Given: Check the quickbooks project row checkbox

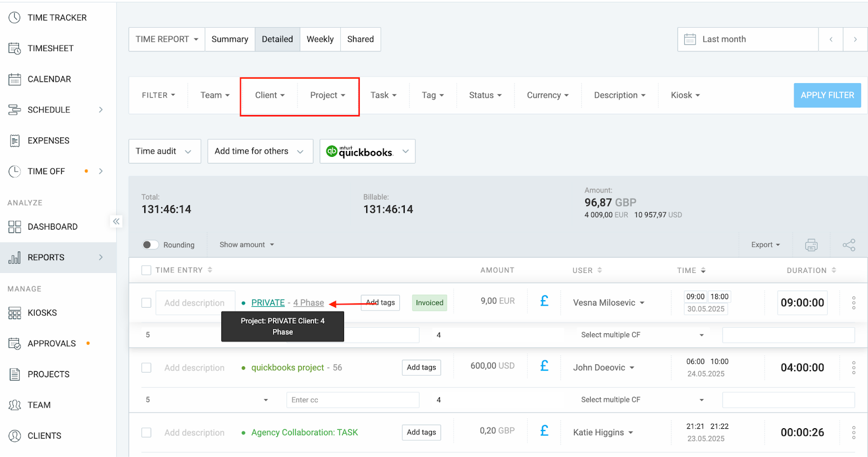Looking at the screenshot, I should click(146, 367).
